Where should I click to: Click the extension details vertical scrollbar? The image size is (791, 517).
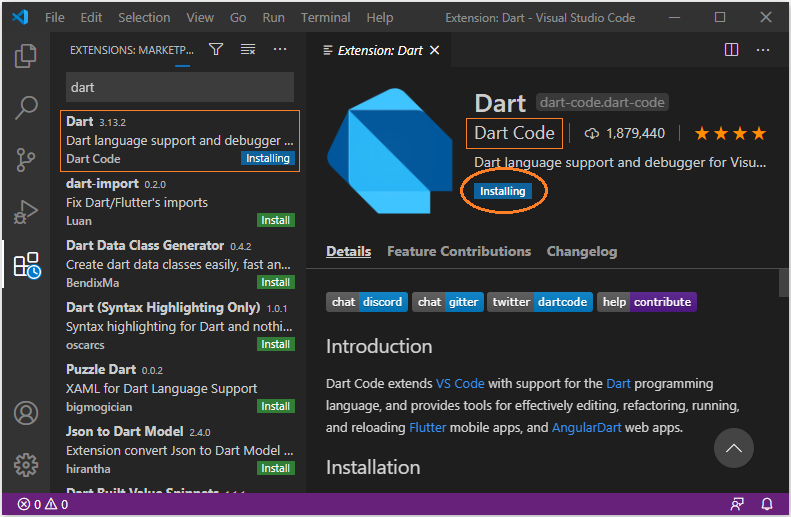click(x=783, y=283)
